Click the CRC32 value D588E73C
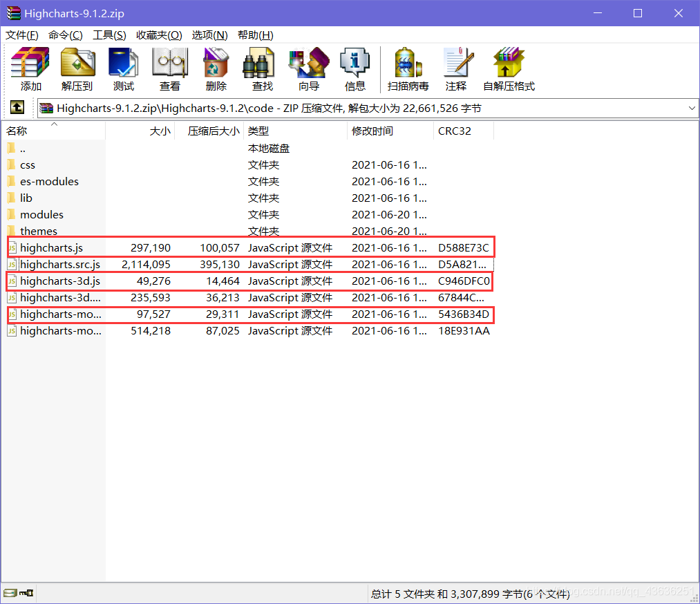Viewport: 700px width, 604px height. [x=464, y=248]
